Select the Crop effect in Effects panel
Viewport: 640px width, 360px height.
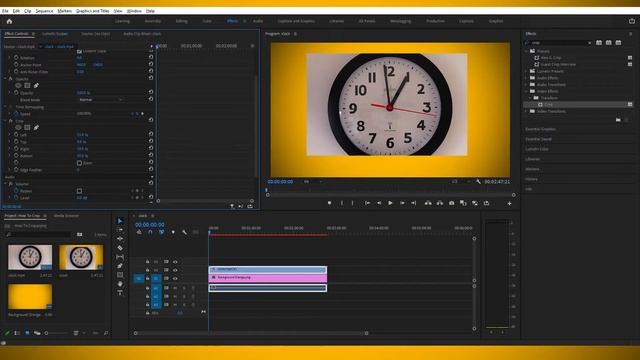tap(548, 104)
